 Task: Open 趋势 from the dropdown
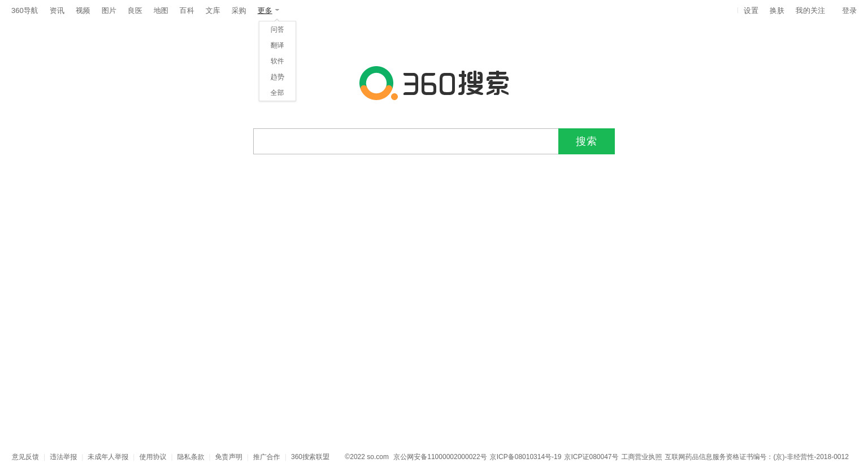coord(277,77)
